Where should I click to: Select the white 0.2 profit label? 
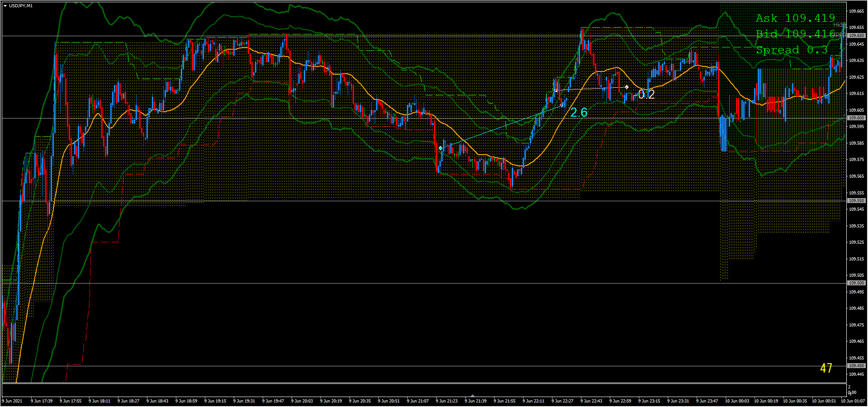[646, 94]
